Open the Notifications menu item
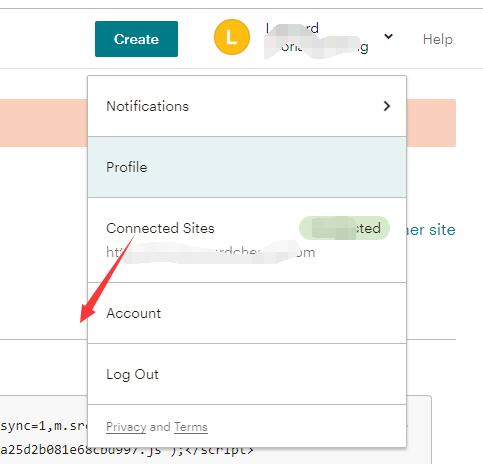The width and height of the screenshot is (483, 464). [x=247, y=106]
